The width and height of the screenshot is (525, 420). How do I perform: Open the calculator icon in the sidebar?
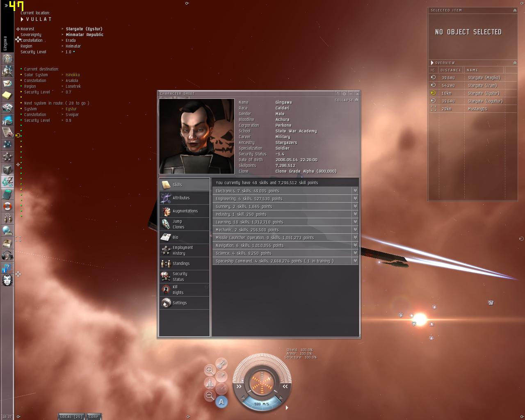click(7, 194)
